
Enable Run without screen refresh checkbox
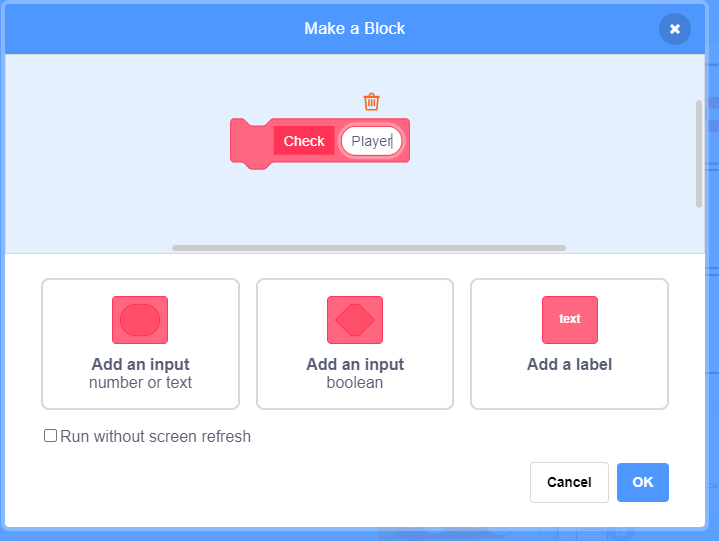click(x=50, y=436)
